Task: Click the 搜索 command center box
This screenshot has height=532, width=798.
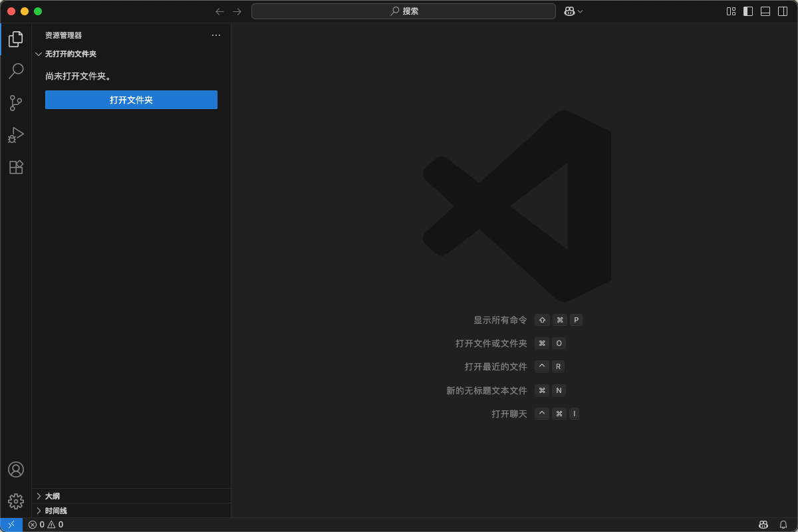Action: (x=404, y=11)
